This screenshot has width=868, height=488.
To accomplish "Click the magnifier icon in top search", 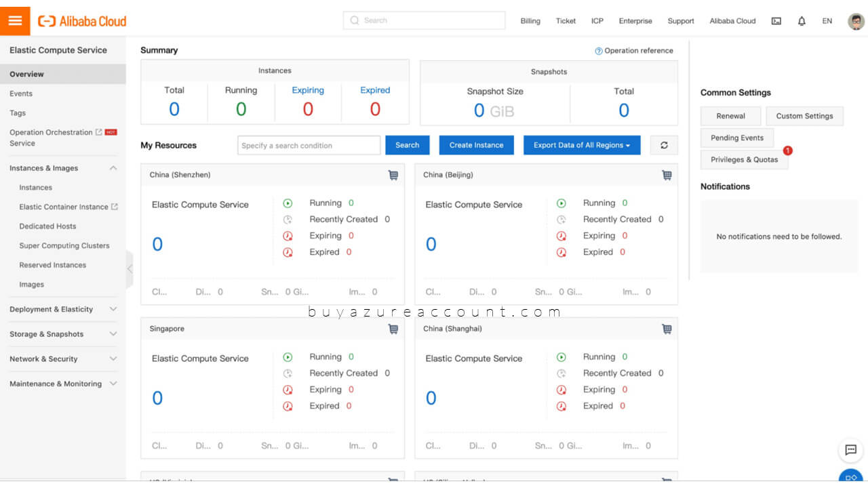I will tap(354, 20).
